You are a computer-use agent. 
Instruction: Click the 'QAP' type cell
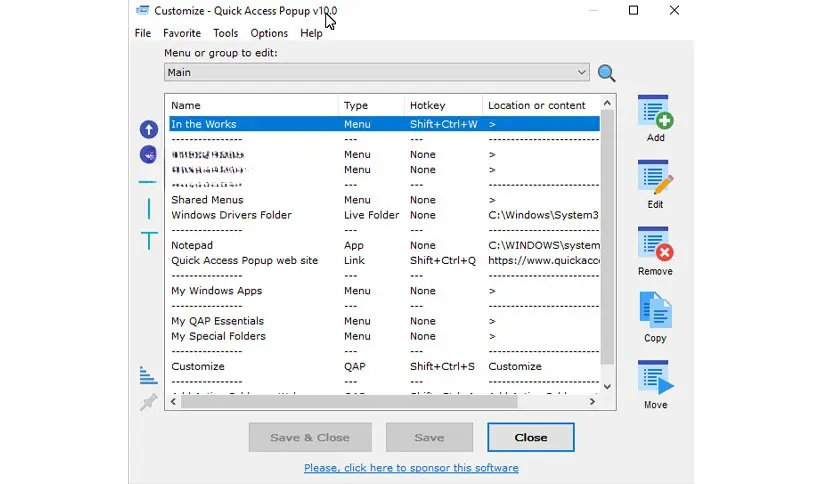click(x=355, y=366)
